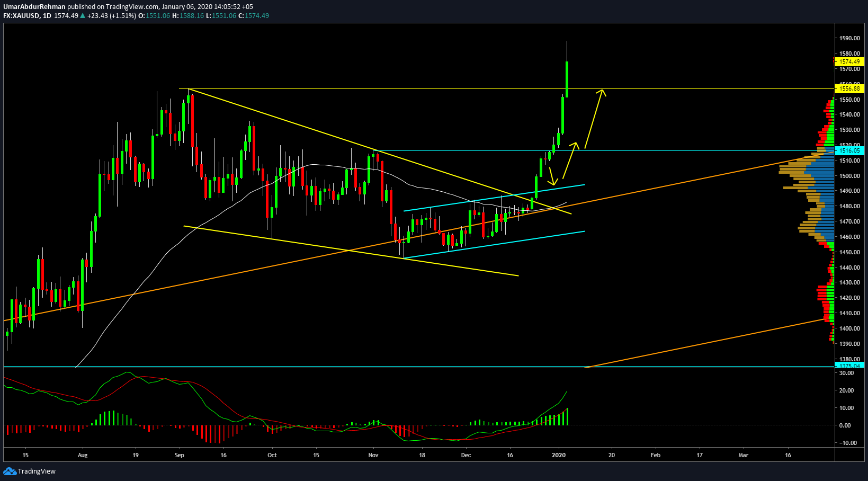This screenshot has width=868, height=481.
Task: Click the Mar date axis label
Action: coord(744,455)
